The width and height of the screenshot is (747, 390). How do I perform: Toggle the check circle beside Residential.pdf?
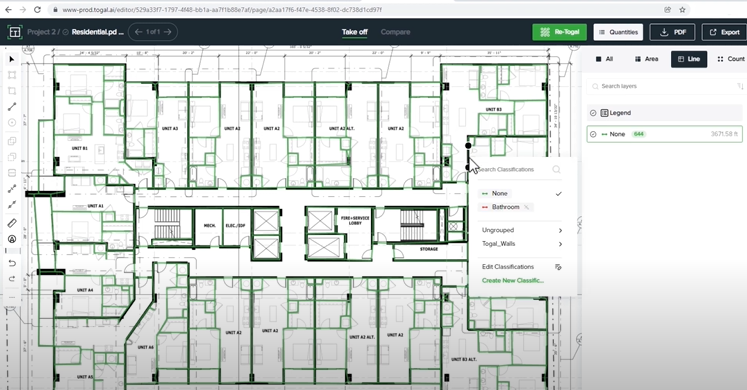(65, 32)
